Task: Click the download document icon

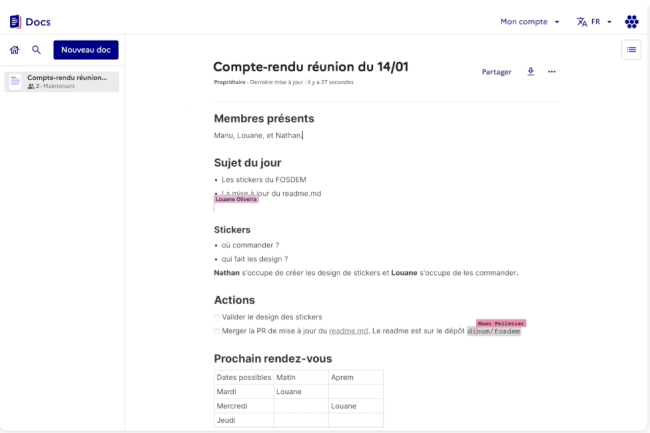Action: coord(531,71)
